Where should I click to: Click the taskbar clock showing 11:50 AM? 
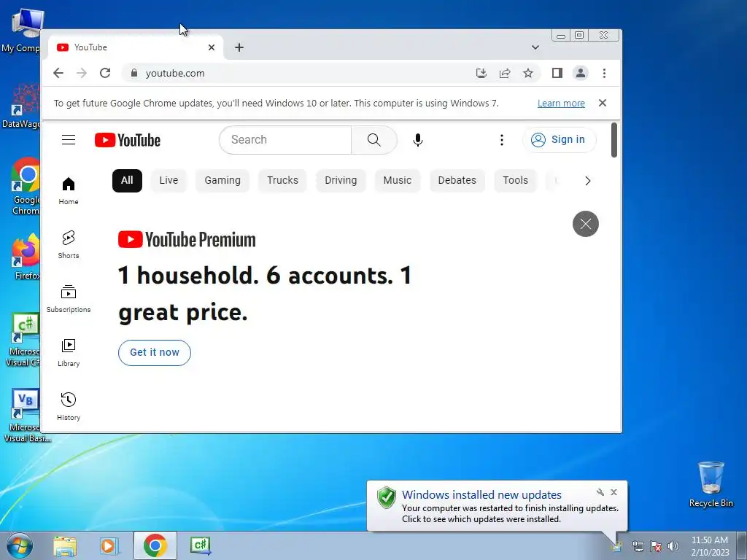point(710,545)
